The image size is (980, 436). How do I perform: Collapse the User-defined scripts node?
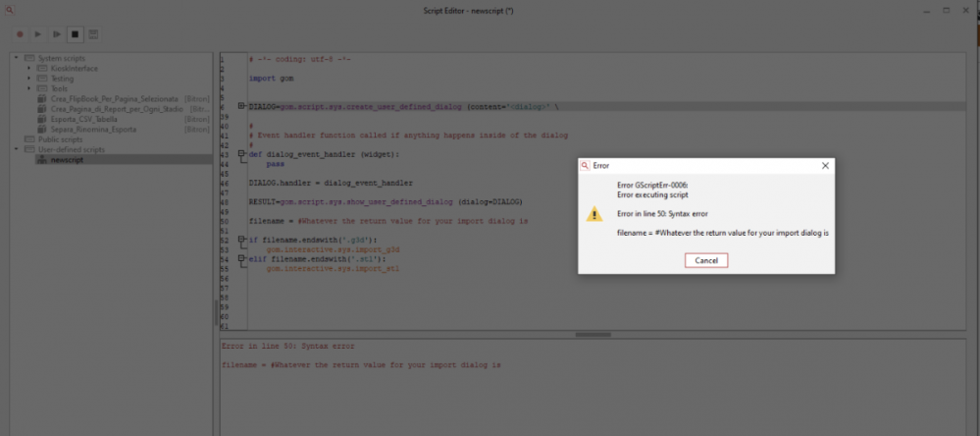coord(17,149)
